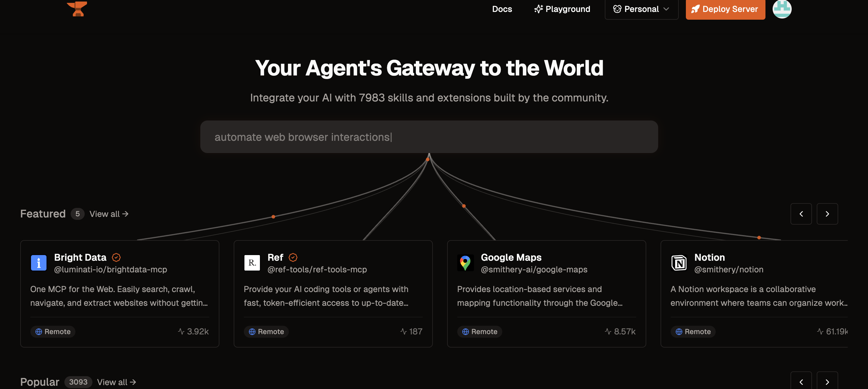Click the Ref server logo icon
Screen dimensions: 868x389
click(252, 263)
